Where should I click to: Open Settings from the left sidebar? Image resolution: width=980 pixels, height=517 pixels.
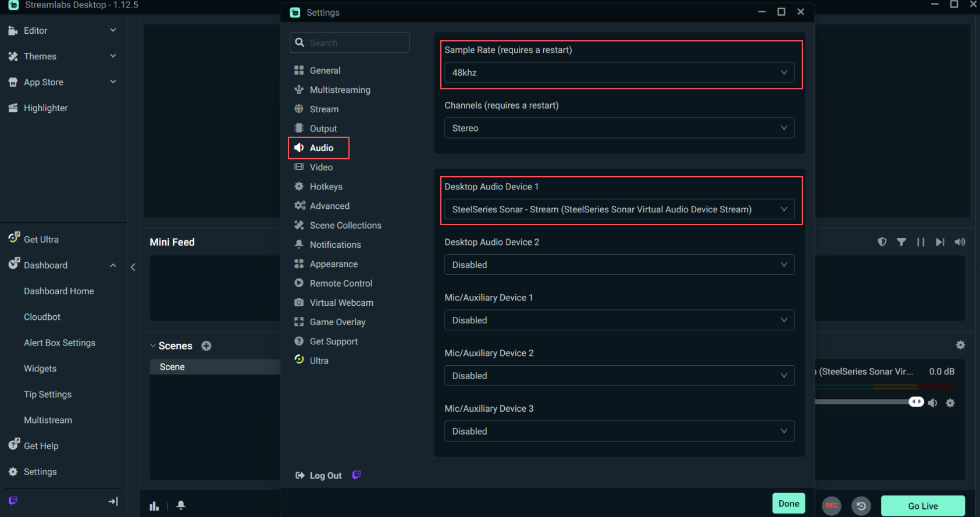pos(40,472)
